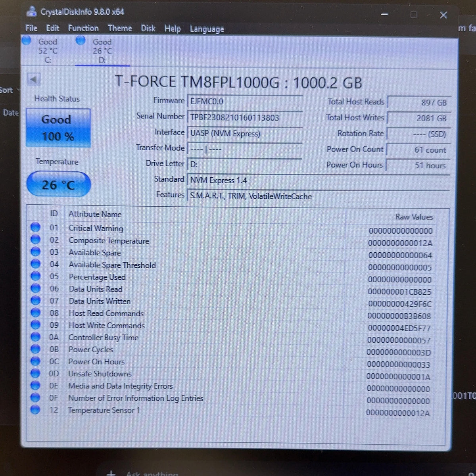The image size is (476, 476).
Task: Click the status dot for Critical Warning
Action: (x=36, y=227)
